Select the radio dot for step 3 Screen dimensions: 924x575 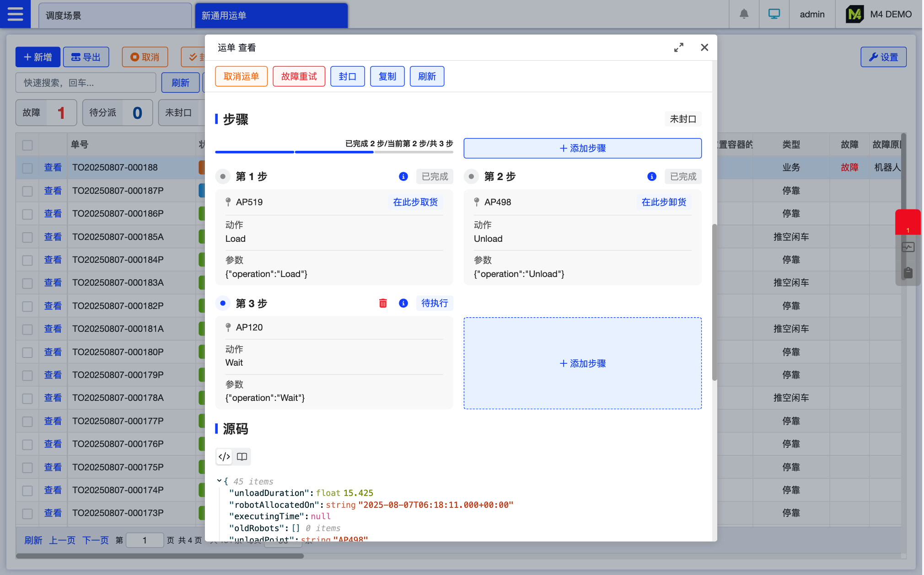click(223, 303)
